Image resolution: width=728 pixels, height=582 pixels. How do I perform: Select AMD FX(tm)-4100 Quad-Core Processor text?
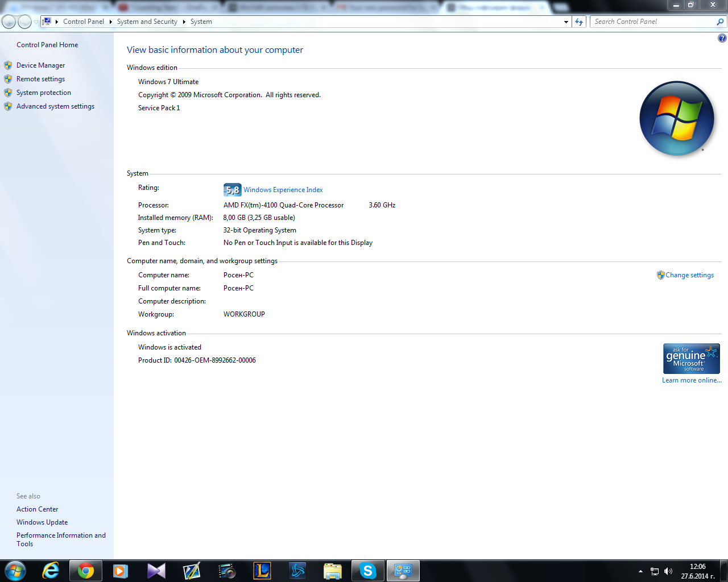coord(284,205)
